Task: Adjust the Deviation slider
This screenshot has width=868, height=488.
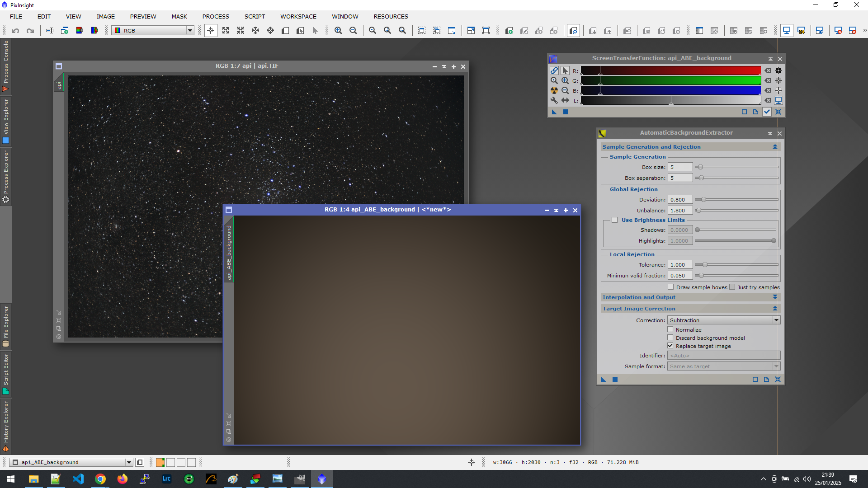Action: click(x=736, y=200)
